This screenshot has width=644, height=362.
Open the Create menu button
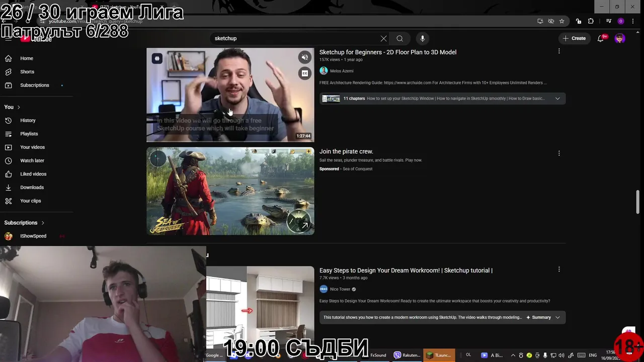574,38
